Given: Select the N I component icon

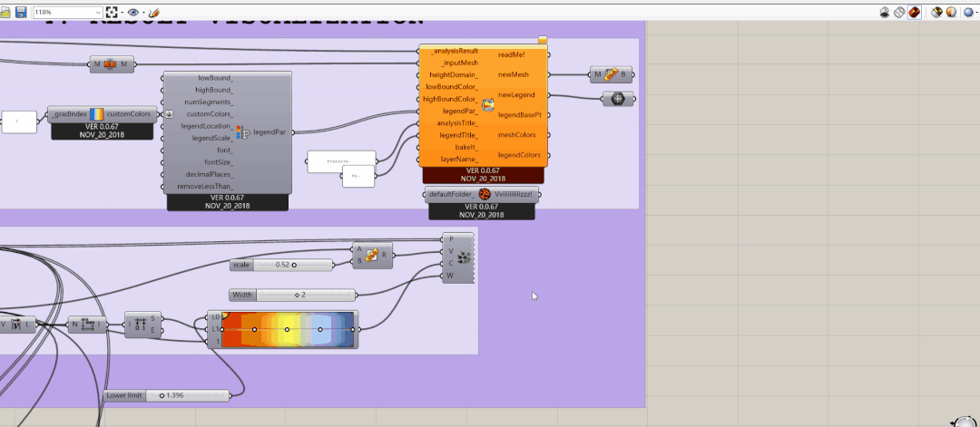Looking at the screenshot, I should click(88, 325).
